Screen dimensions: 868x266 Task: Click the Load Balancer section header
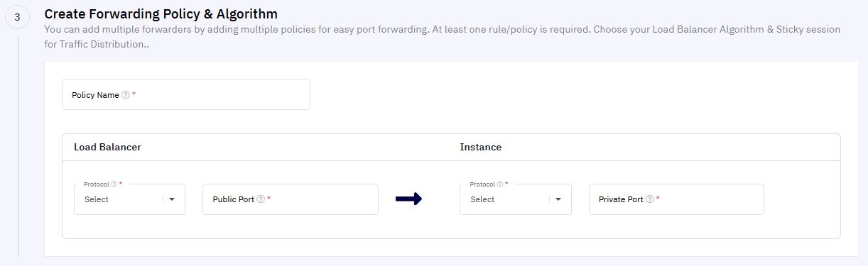[x=107, y=147]
